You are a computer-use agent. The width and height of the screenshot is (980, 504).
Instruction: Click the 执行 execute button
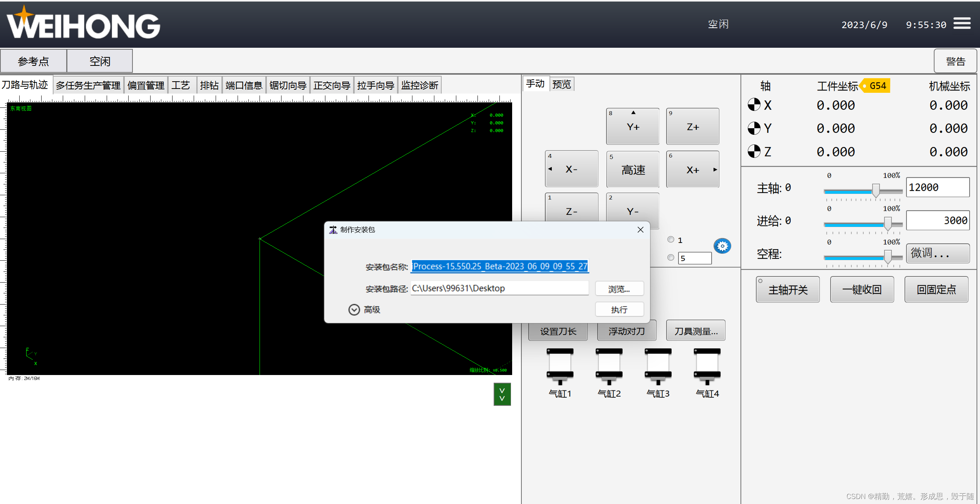[619, 310]
